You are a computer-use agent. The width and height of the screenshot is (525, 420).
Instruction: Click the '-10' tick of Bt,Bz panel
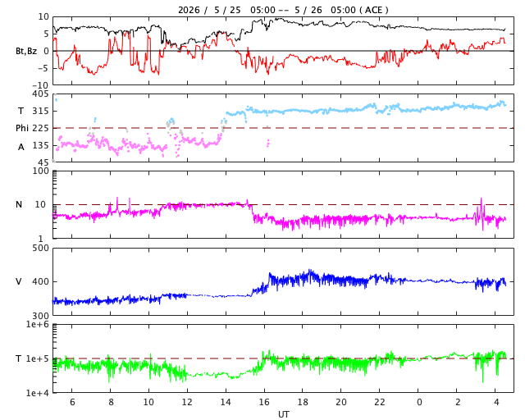click(42, 85)
